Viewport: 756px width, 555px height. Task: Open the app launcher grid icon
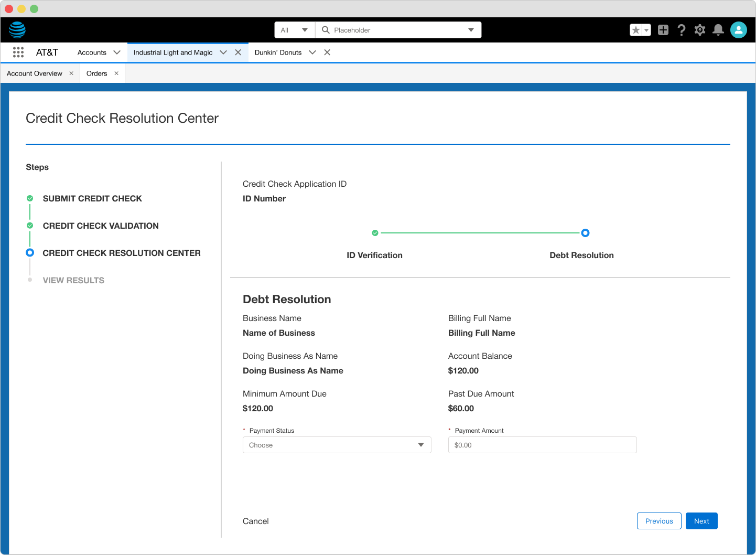18,52
